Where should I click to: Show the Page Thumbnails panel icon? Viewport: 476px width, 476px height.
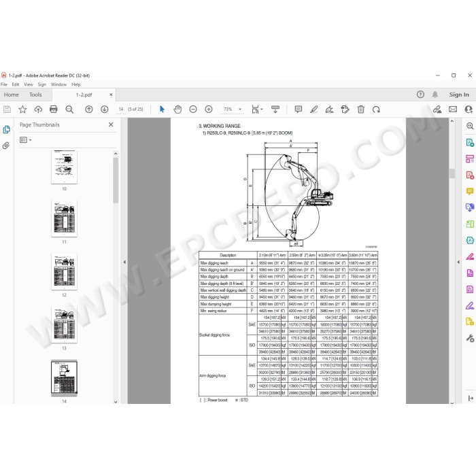click(6, 130)
